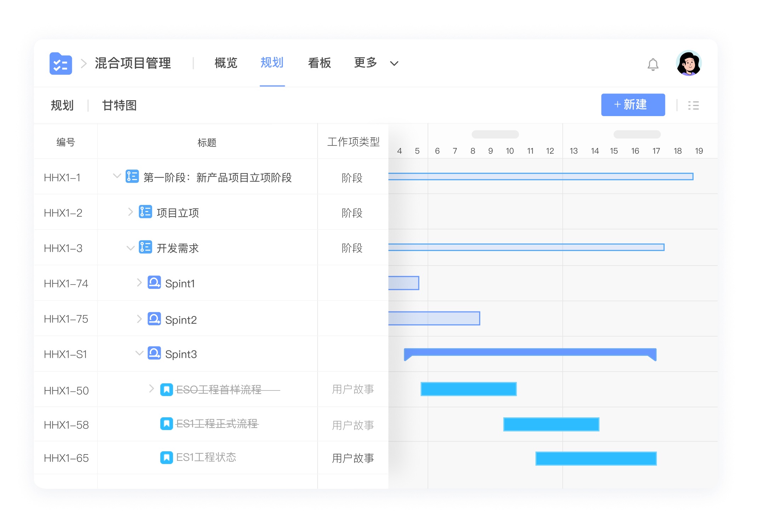Screen dimensions: 758x532
Task: Click the sprint icon beside Spint1
Action: pyautogui.click(x=154, y=283)
